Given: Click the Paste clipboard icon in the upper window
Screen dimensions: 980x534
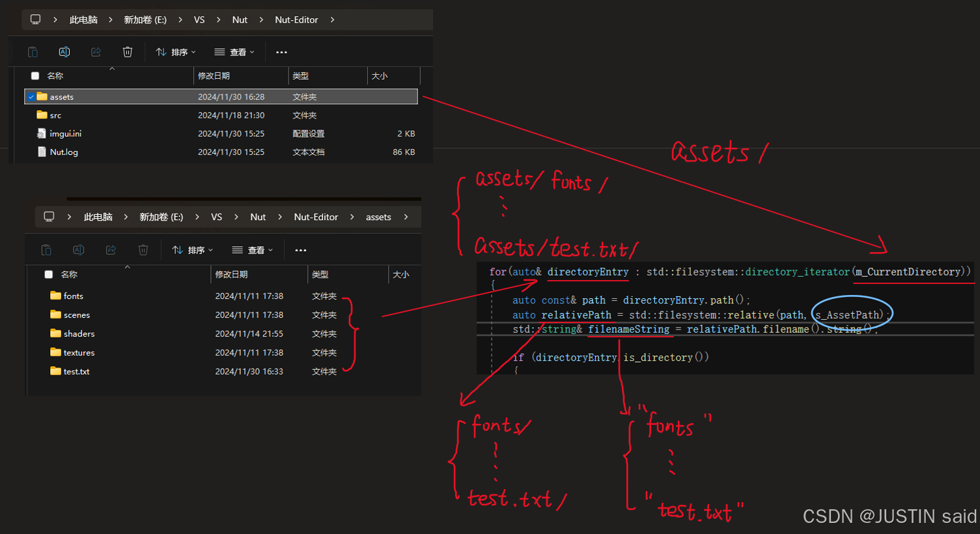Looking at the screenshot, I should click(33, 52).
